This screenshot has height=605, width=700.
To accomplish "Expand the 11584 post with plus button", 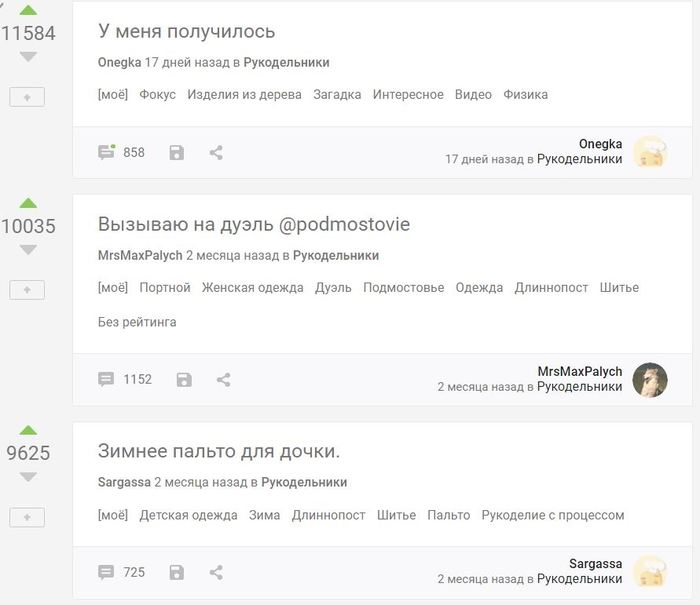I will click(x=27, y=97).
